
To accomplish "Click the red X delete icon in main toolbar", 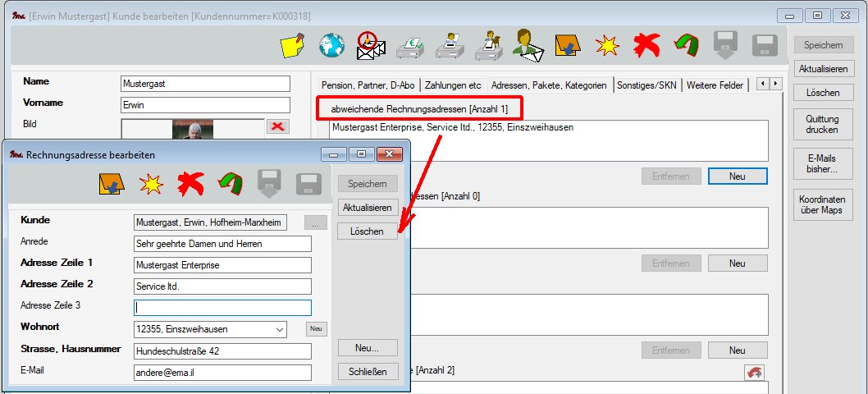I will pyautogui.click(x=647, y=46).
